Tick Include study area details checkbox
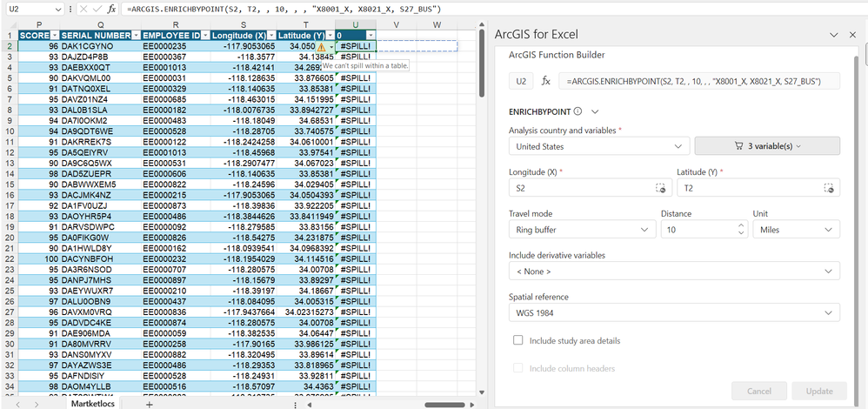Image resolution: width=868 pixels, height=409 pixels. tap(517, 340)
